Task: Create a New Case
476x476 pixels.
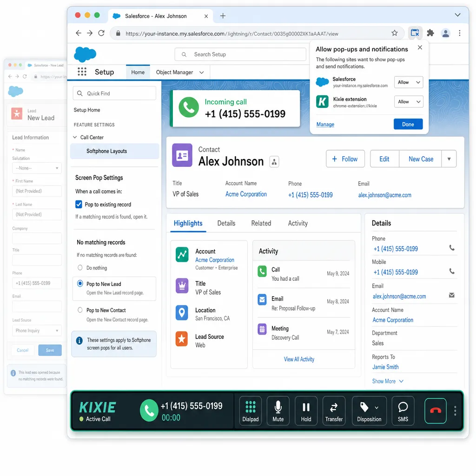Action: (420, 159)
